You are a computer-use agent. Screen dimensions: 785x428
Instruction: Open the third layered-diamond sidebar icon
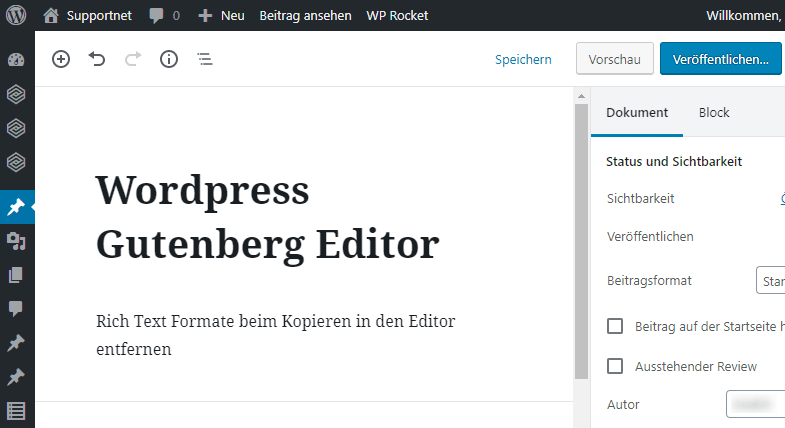16,162
